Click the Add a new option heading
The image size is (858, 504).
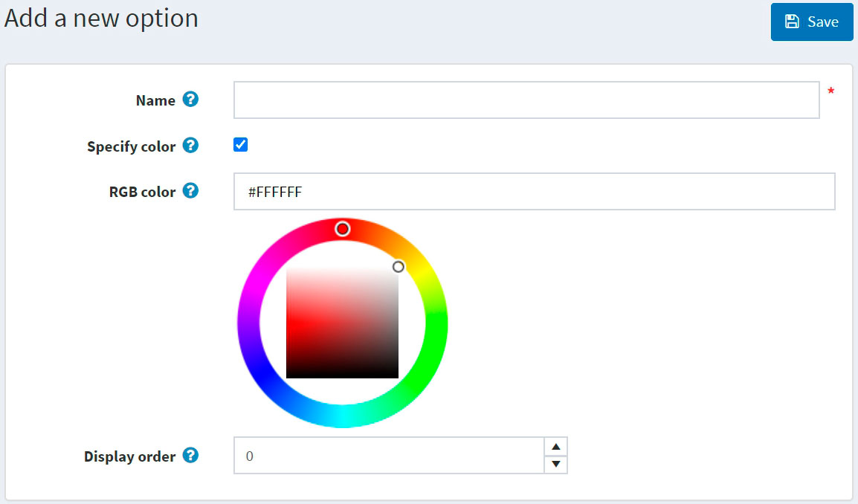click(100, 18)
